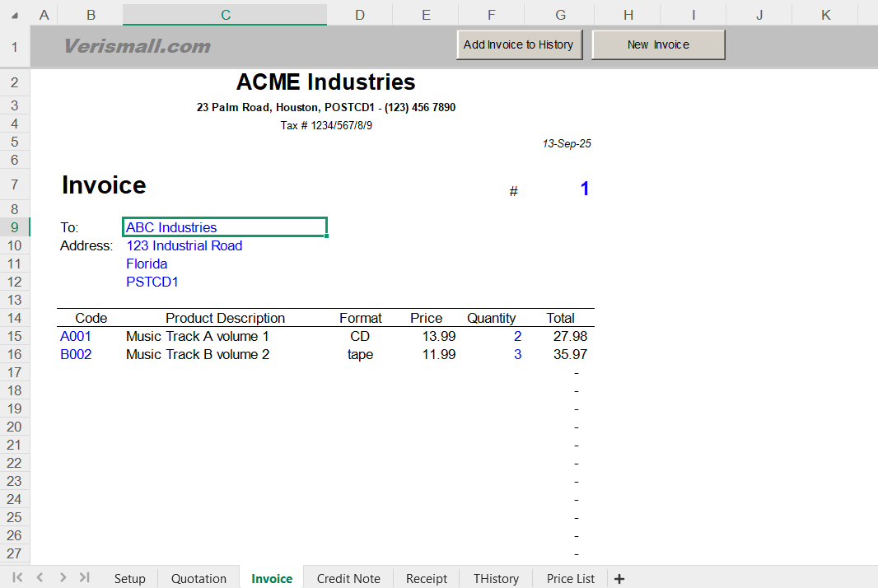
Task: Click the last-sheet navigation arrow
Action: [x=84, y=578]
